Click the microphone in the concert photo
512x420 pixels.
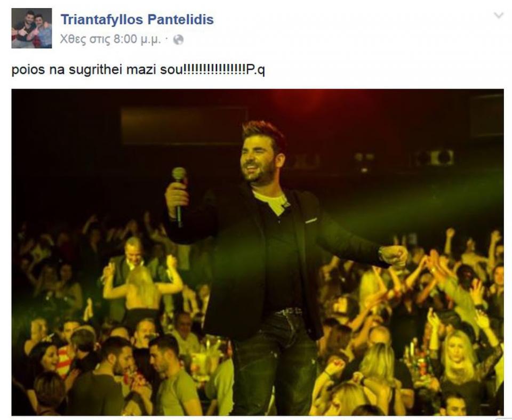tap(179, 197)
